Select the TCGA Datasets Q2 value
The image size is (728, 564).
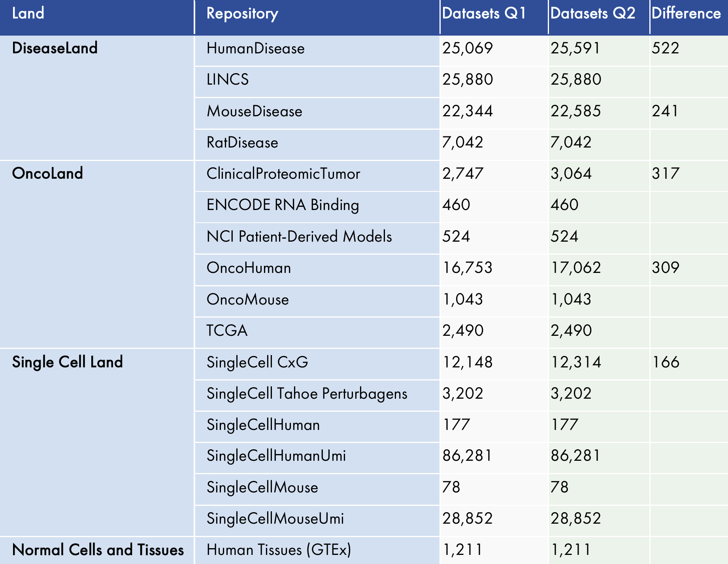[x=571, y=331]
